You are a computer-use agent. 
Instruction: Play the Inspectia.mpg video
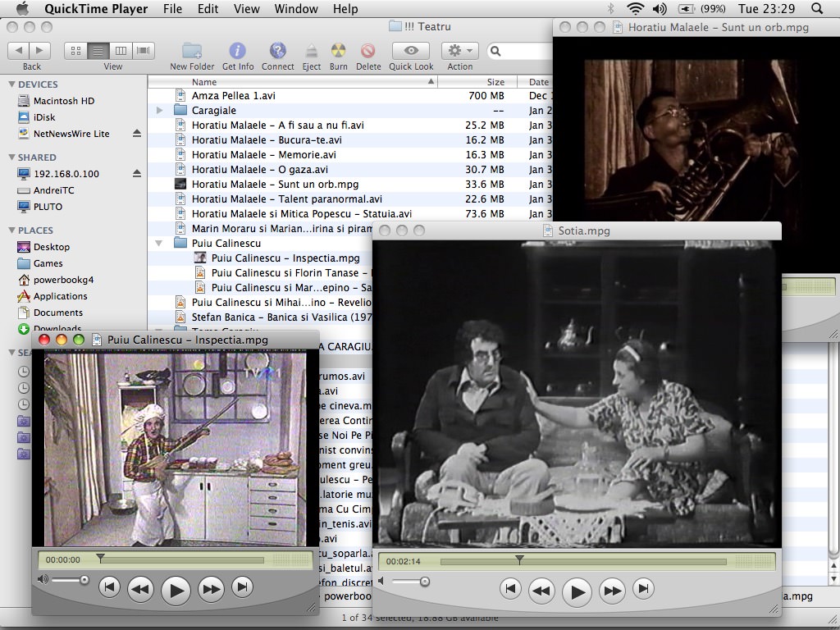pos(176,591)
